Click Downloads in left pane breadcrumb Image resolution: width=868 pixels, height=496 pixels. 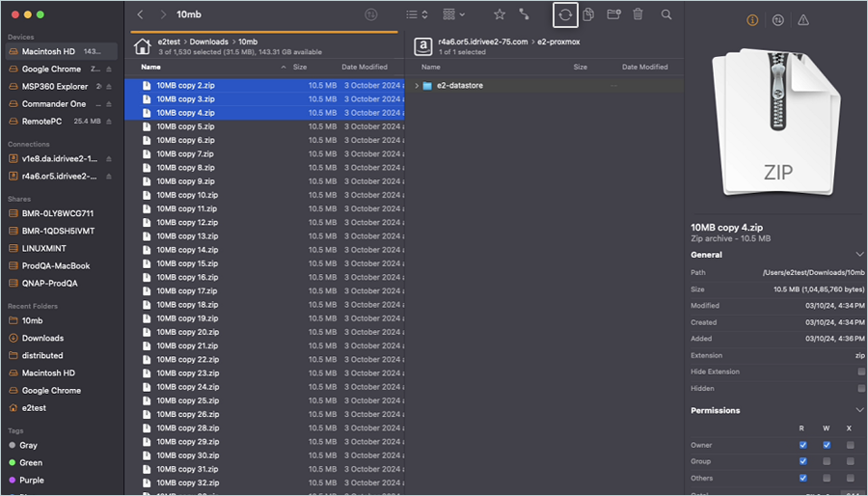click(208, 42)
